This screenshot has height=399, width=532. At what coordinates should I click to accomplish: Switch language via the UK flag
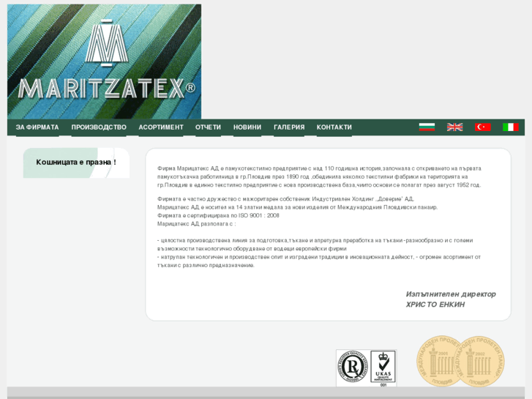454,127
